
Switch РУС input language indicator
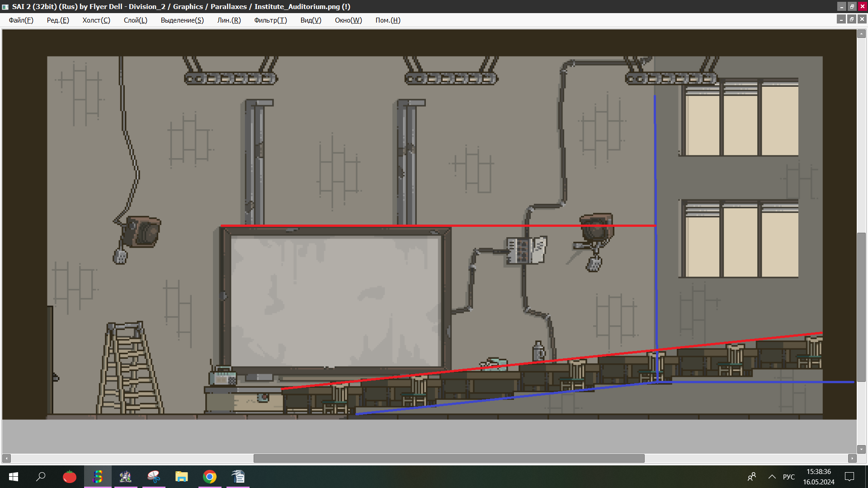coord(789,477)
